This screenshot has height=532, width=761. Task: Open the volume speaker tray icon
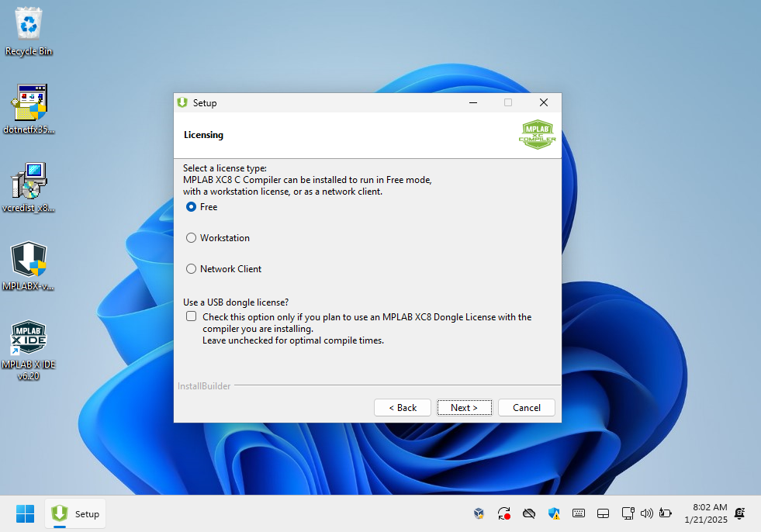coord(646,513)
